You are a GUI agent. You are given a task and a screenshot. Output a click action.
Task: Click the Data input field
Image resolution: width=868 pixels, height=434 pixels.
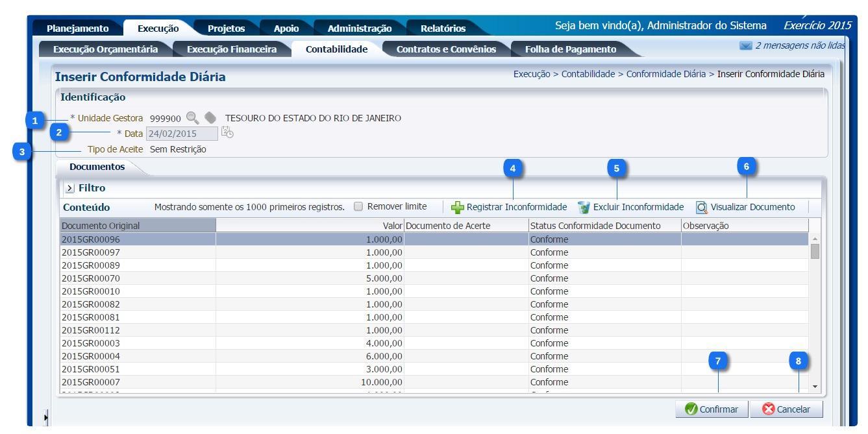182,134
